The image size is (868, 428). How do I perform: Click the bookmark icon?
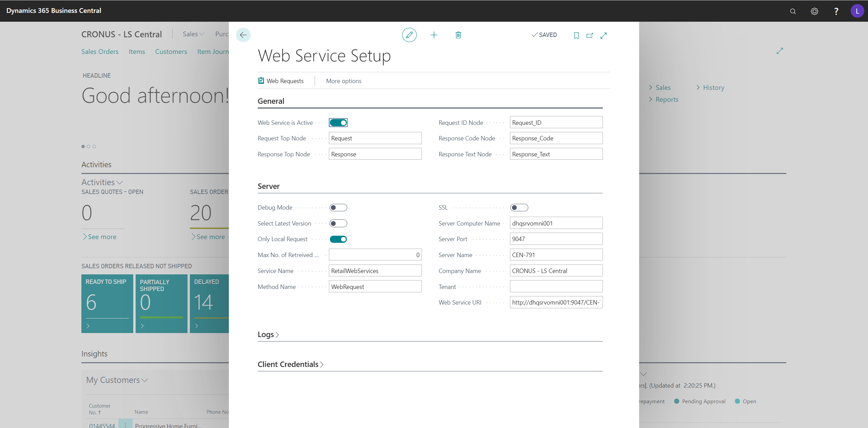click(576, 35)
